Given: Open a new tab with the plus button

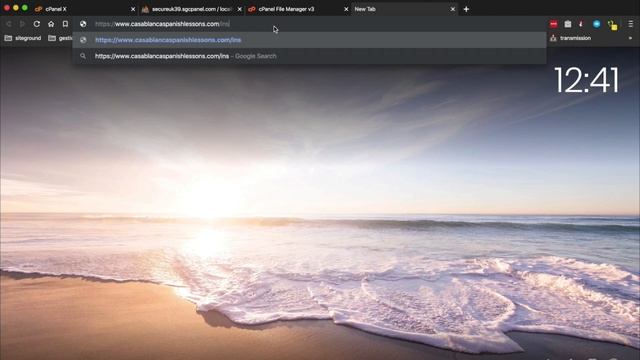Looking at the screenshot, I should click(466, 9).
